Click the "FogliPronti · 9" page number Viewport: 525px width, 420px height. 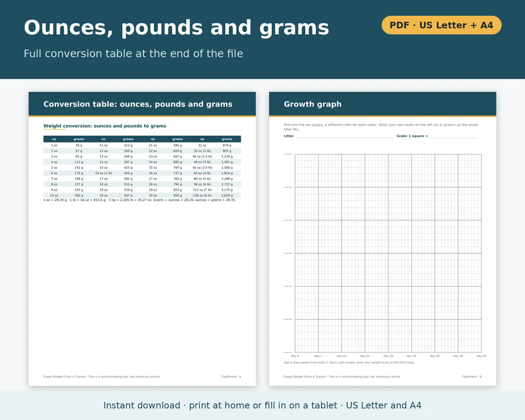pyautogui.click(x=231, y=377)
